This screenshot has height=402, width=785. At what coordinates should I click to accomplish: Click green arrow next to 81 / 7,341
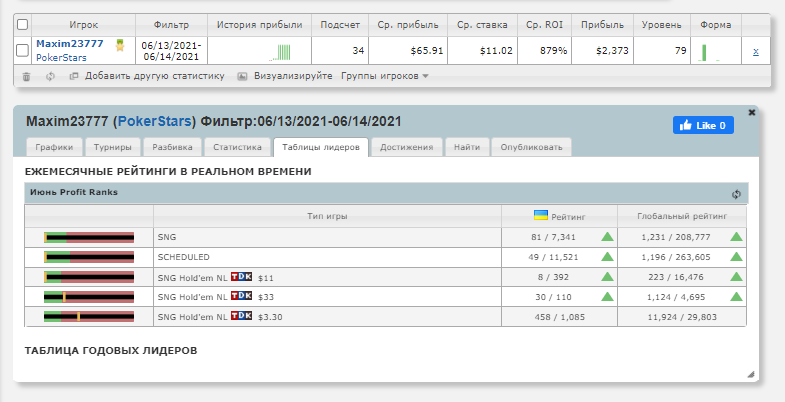click(607, 237)
